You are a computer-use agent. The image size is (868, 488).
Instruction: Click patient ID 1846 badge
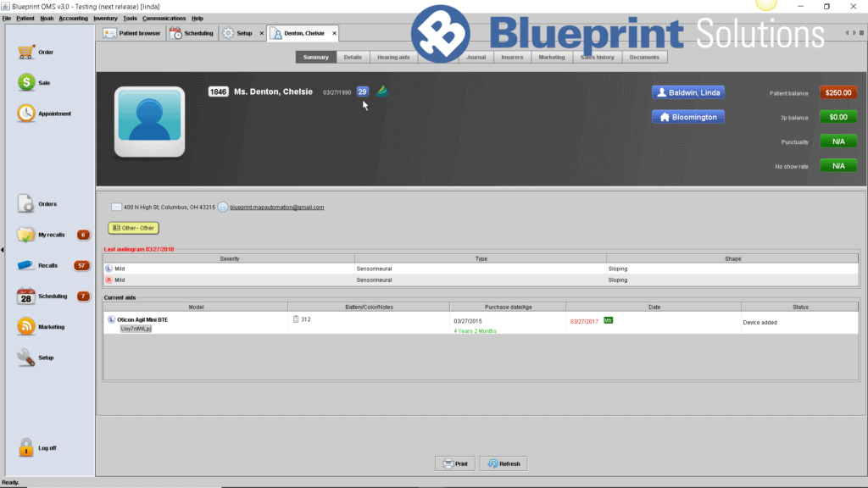pos(218,91)
